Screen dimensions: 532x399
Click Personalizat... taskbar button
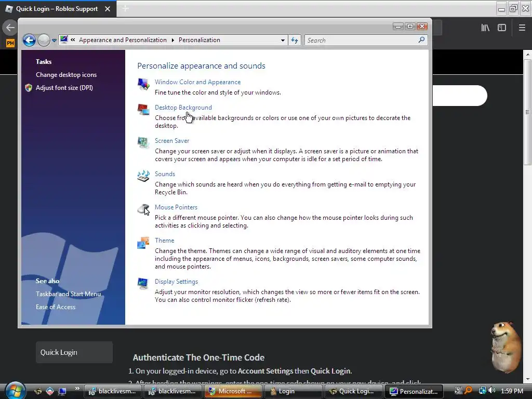(x=414, y=391)
